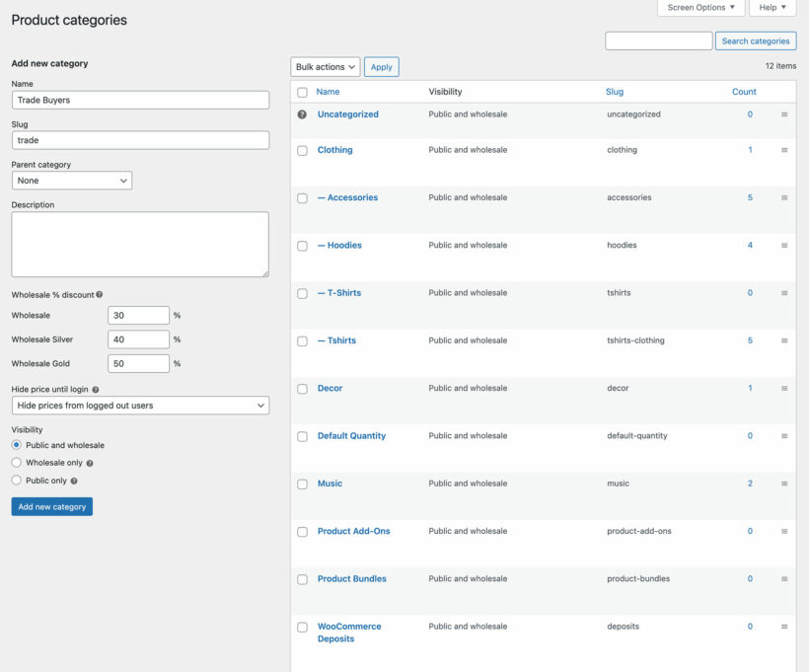Image resolution: width=809 pixels, height=672 pixels.
Task: Check the Clothing category checkbox
Action: point(302,149)
